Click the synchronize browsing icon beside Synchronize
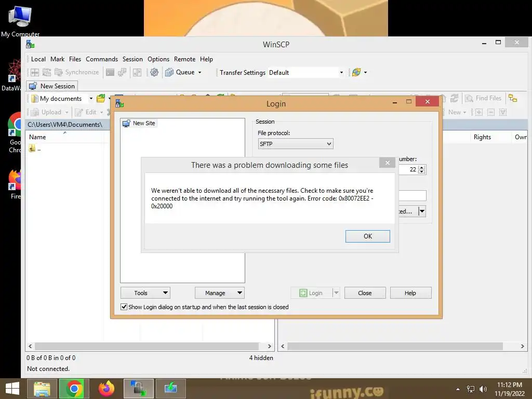Viewport: 532px width, 399px height. click(x=46, y=72)
